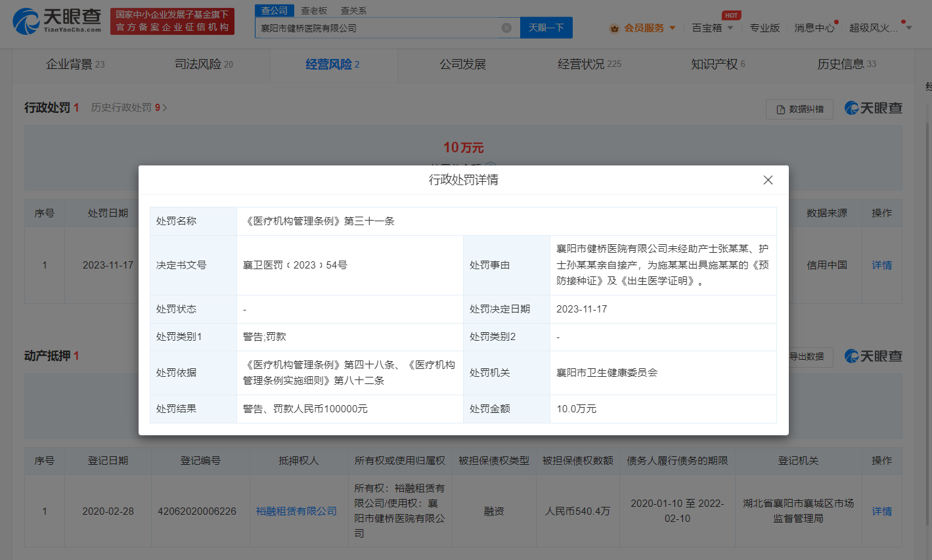This screenshot has height=560, width=932.
Task: Click the 2020-01-10 至 2022-02-10 period cell
Action: tap(677, 511)
